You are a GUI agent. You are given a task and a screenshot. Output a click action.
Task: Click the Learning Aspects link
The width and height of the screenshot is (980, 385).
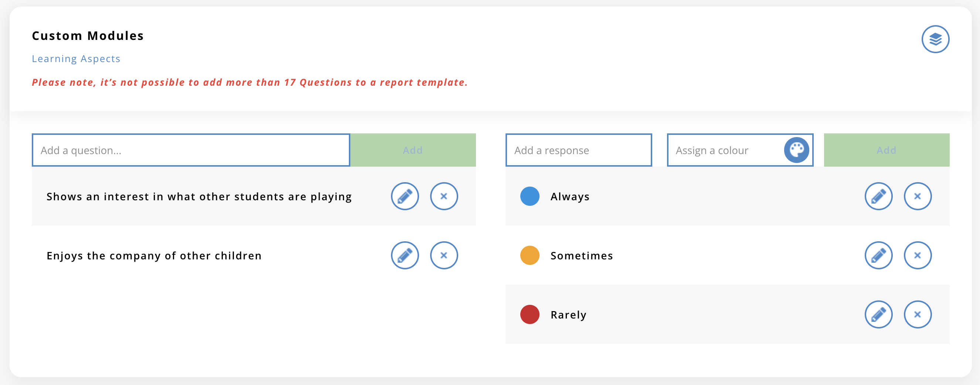pyautogui.click(x=76, y=59)
